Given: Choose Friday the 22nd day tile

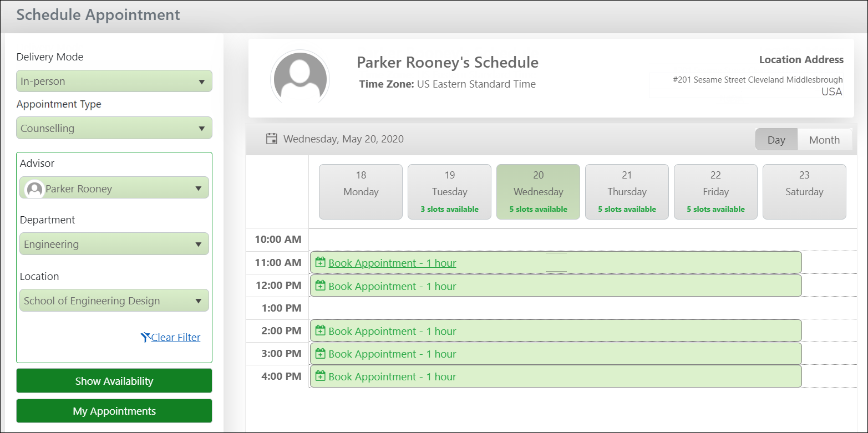Looking at the screenshot, I should click(715, 192).
